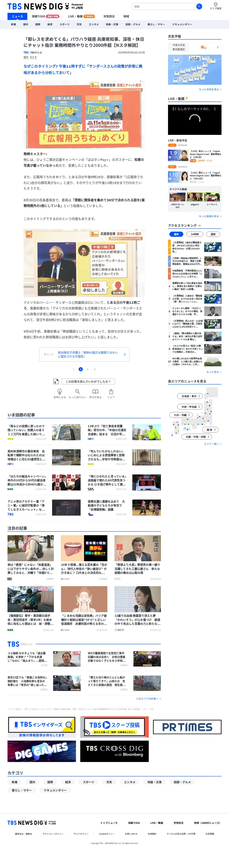Expand 今検の天気 chevron arrow
The image size is (229, 868).
point(218,47)
